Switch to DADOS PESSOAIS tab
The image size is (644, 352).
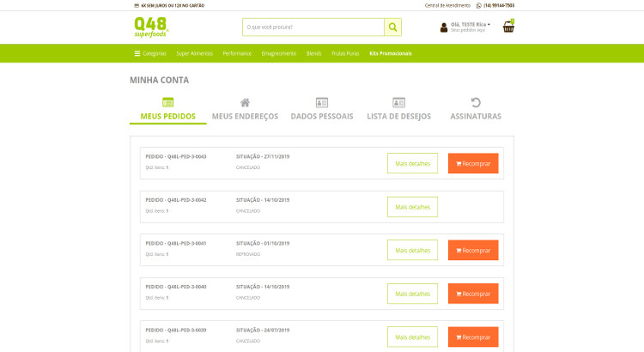coord(322,116)
